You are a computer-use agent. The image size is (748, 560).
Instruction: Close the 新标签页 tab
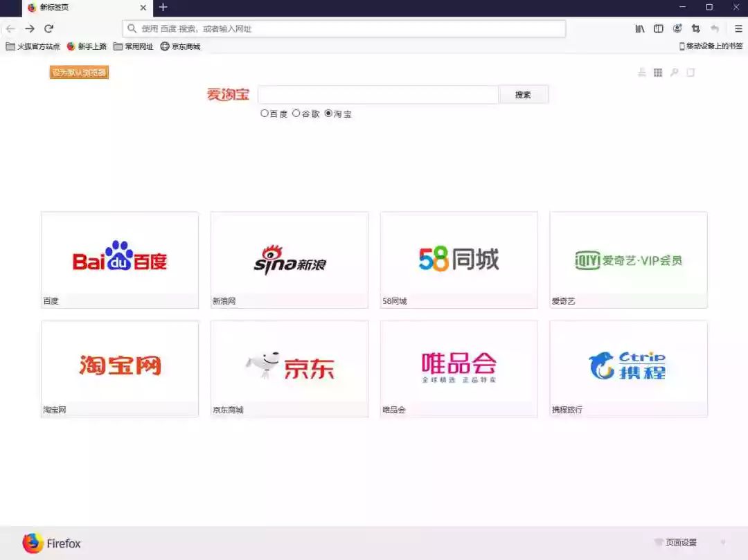143,8
